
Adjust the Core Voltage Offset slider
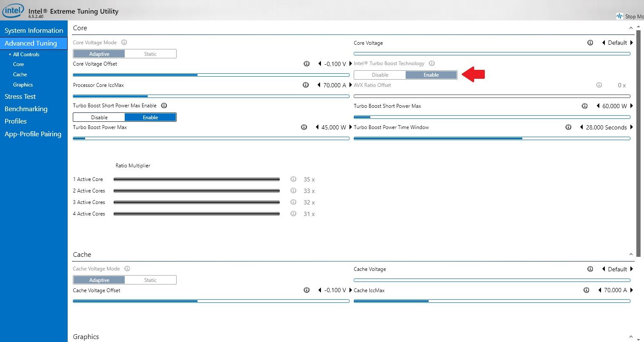point(211,75)
